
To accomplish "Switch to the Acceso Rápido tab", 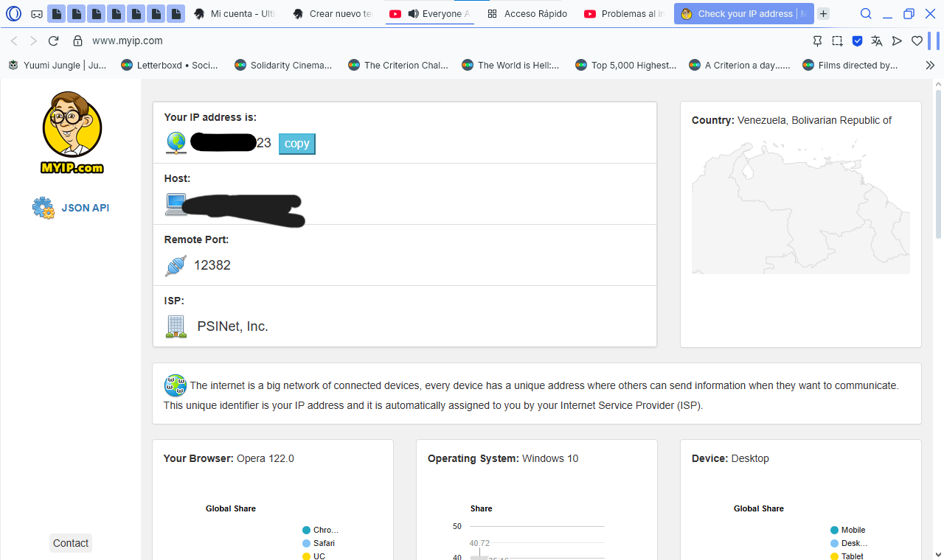I will click(527, 13).
